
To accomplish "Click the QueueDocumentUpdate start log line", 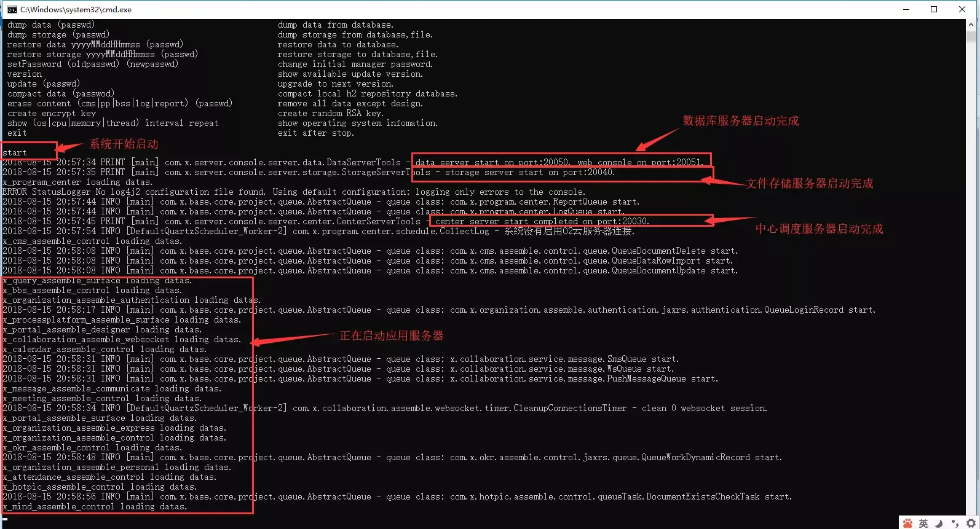I will pyautogui.click(x=370, y=271).
